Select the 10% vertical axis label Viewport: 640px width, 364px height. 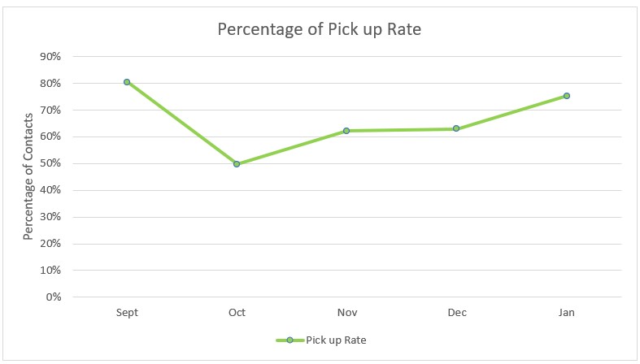[x=50, y=270]
